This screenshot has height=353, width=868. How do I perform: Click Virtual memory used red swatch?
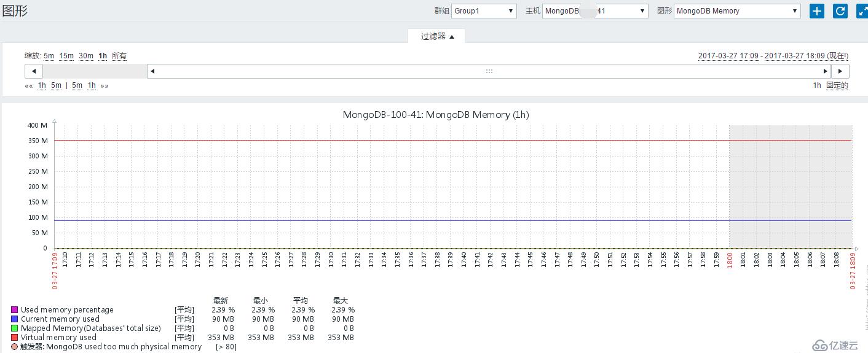pyautogui.click(x=15, y=338)
